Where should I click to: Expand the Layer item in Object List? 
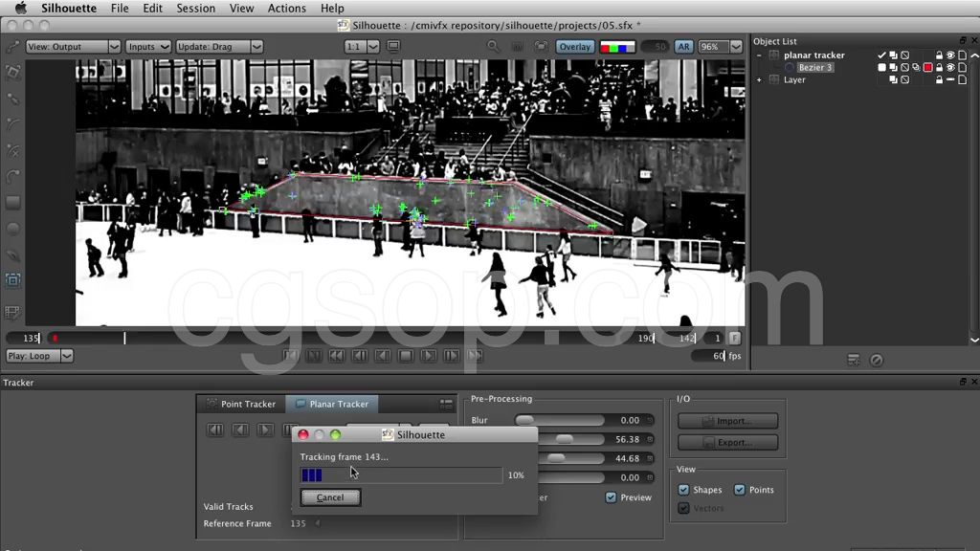pyautogui.click(x=759, y=80)
